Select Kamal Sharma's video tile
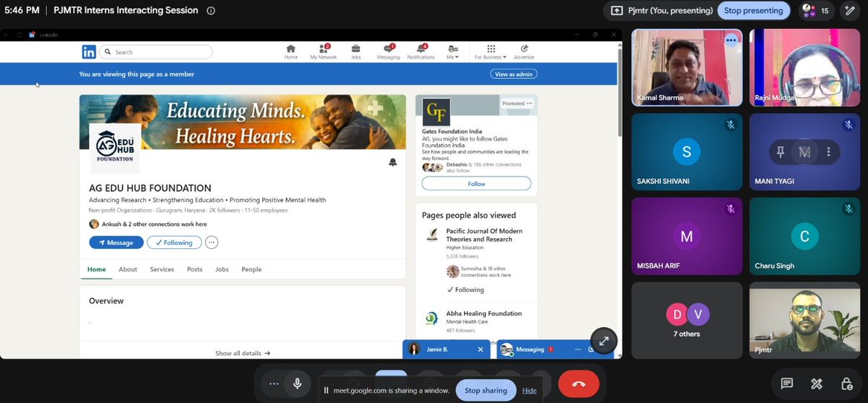 click(687, 67)
